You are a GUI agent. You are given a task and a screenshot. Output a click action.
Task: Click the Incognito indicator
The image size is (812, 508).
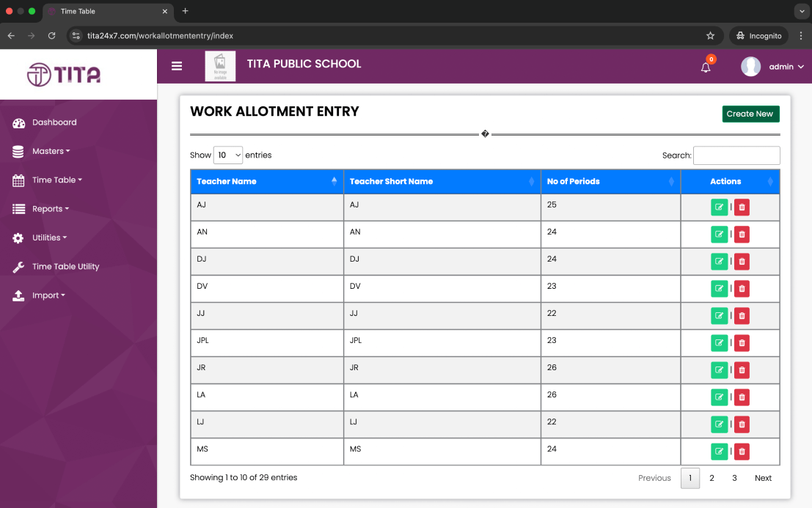(758, 36)
